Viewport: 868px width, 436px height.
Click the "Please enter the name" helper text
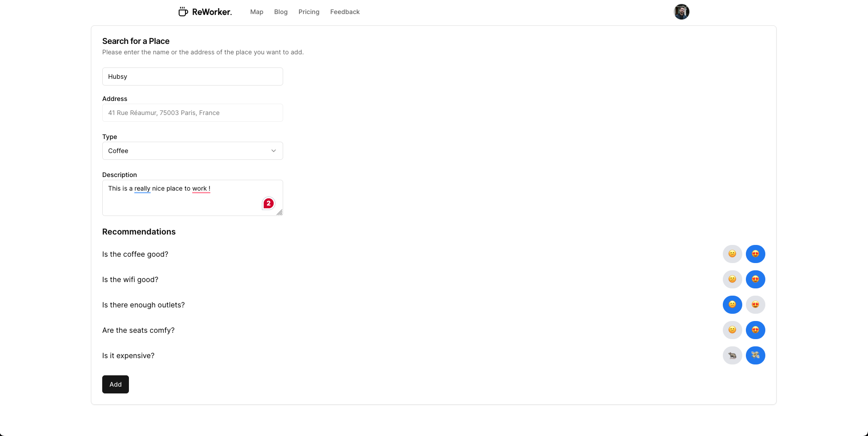pos(203,52)
